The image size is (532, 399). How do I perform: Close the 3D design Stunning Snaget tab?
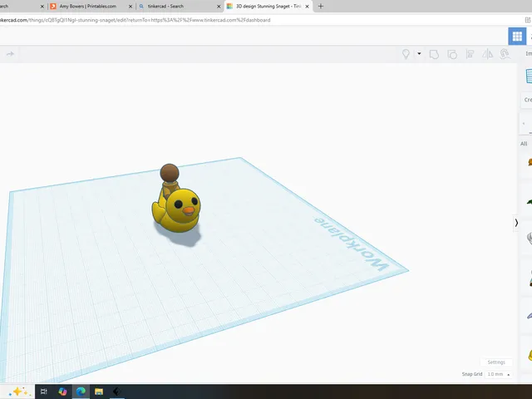307,7
